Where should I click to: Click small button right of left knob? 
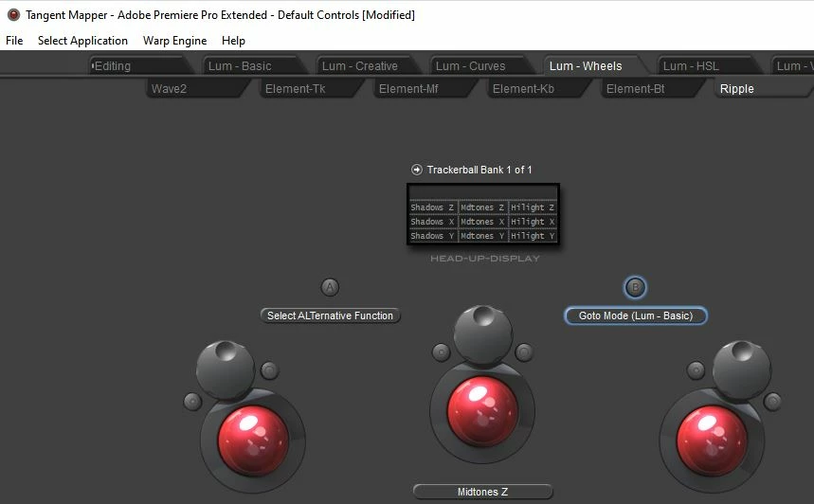coord(269,370)
